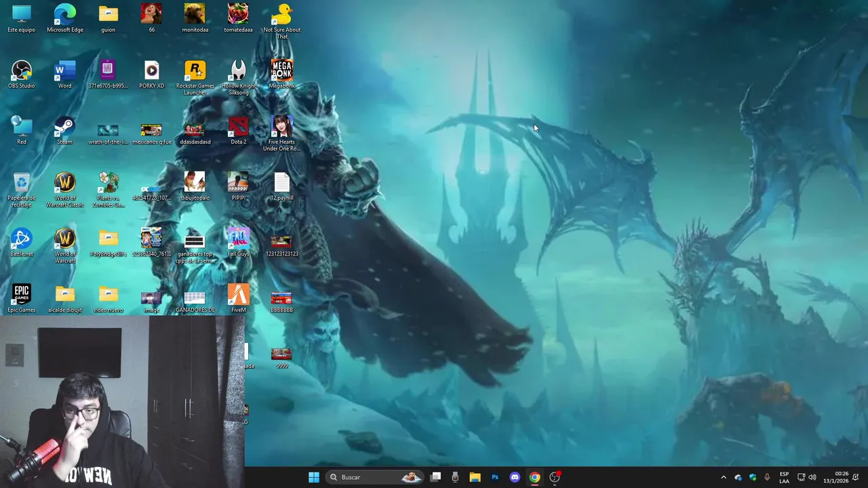
Task: Select the dibujitopalo image file
Action: (x=195, y=186)
